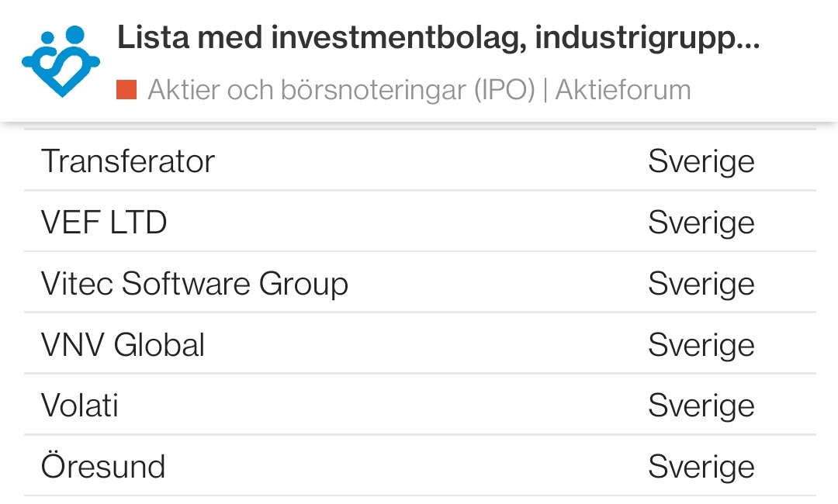This screenshot has height=504, width=838.
Task: Select the Volati company name
Action: [80, 406]
